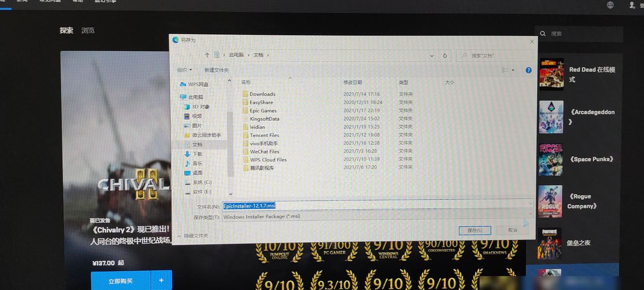This screenshot has height=290, width=644.
Task: Open 视频 folder in navigation pane
Action: point(193,116)
